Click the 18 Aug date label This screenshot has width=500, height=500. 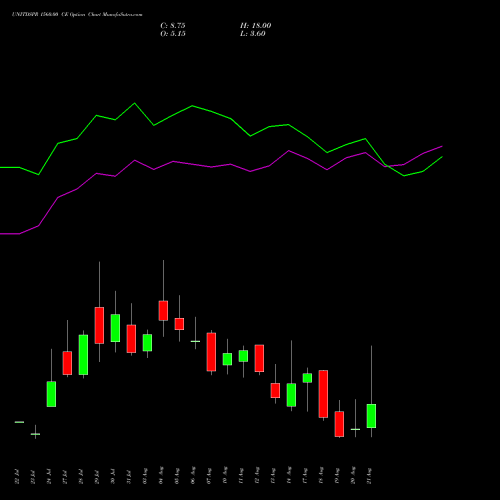point(321,476)
